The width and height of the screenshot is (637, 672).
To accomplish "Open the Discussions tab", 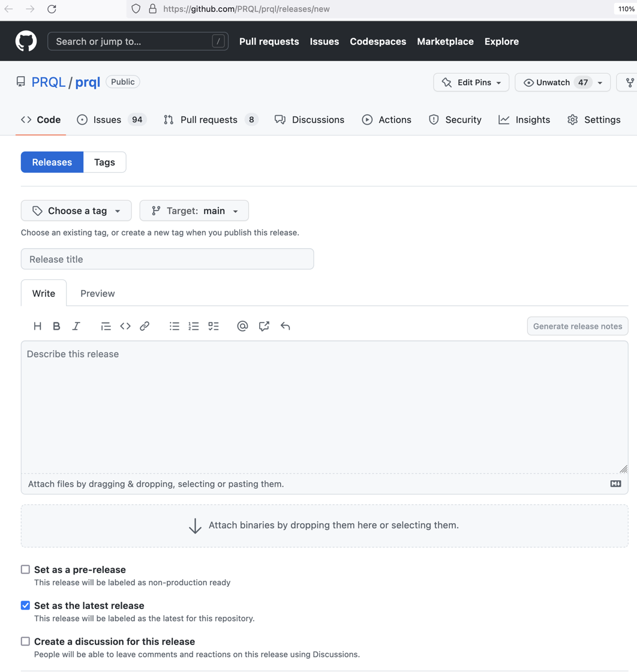I will 310,119.
